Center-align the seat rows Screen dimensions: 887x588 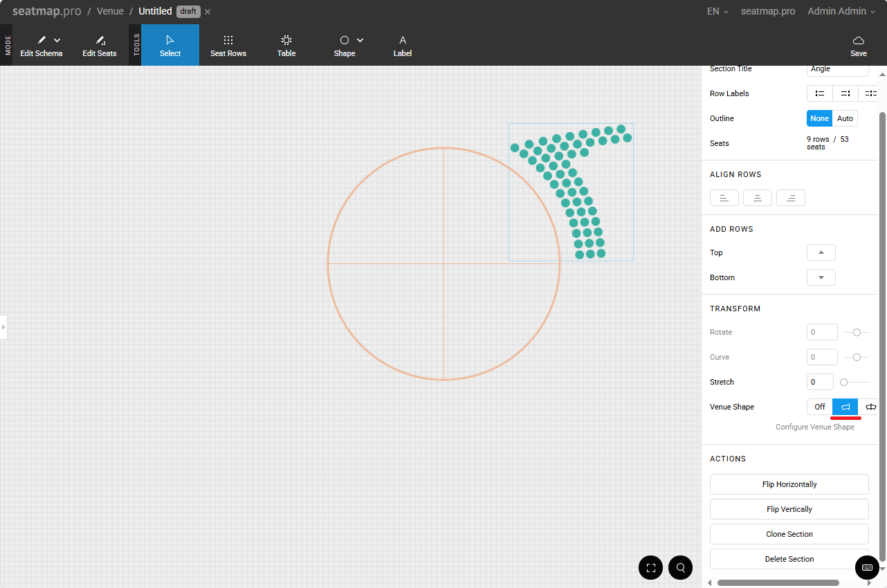tap(757, 199)
